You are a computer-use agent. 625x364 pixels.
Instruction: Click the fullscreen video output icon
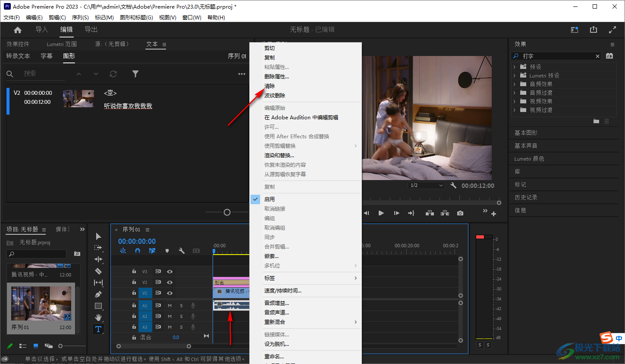(612, 30)
